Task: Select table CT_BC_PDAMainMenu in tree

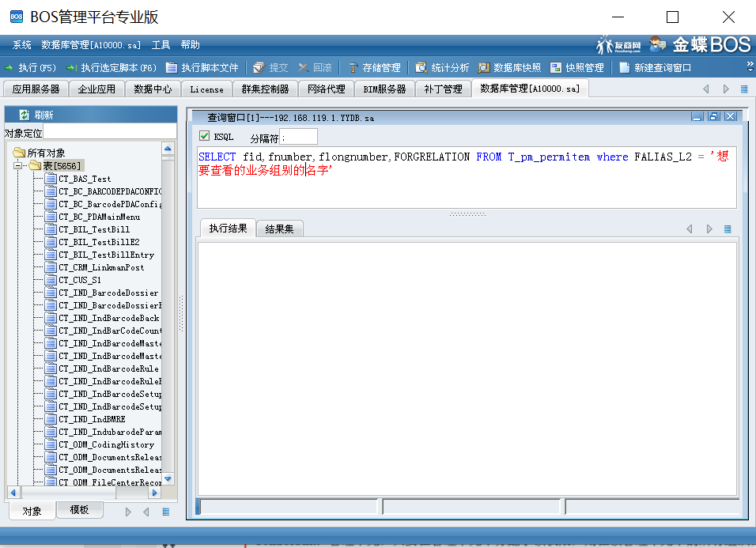Action: (x=100, y=217)
